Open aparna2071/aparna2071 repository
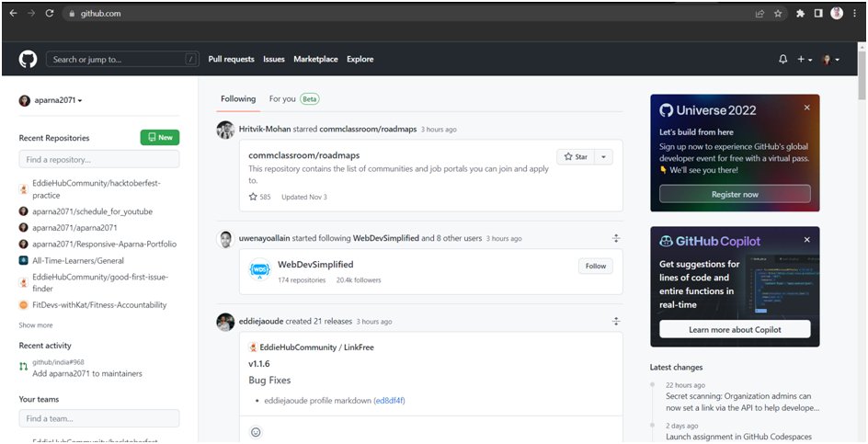 pyautogui.click(x=74, y=228)
